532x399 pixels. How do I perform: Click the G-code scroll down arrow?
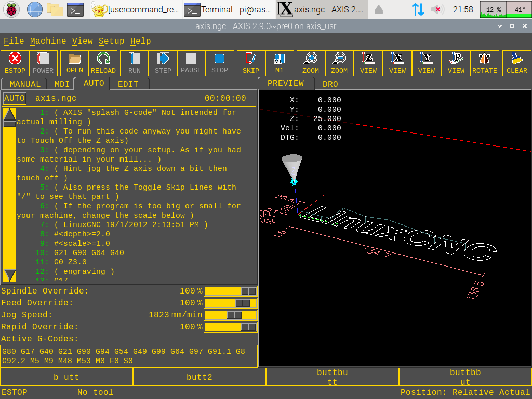(9, 275)
